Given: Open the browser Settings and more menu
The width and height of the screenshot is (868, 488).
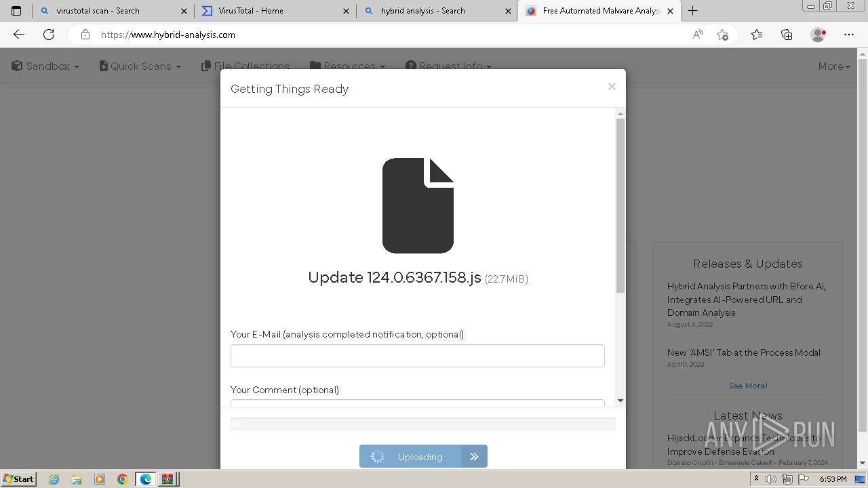Looking at the screenshot, I should tap(849, 35).
